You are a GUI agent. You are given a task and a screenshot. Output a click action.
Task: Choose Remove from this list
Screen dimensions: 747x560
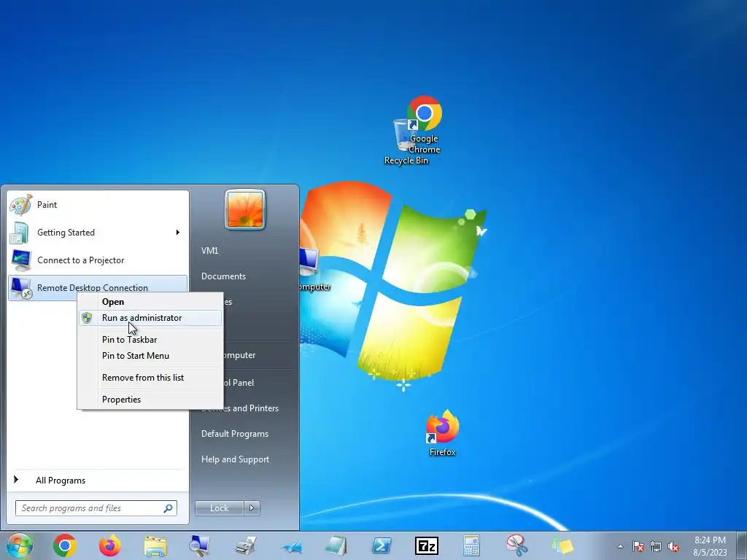click(x=150, y=378)
